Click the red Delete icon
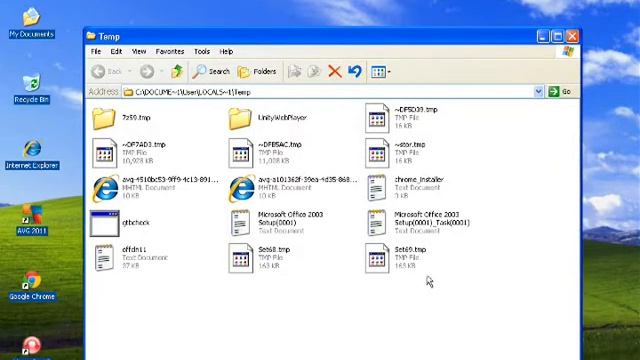Image resolution: width=640 pixels, height=360 pixels. point(335,72)
